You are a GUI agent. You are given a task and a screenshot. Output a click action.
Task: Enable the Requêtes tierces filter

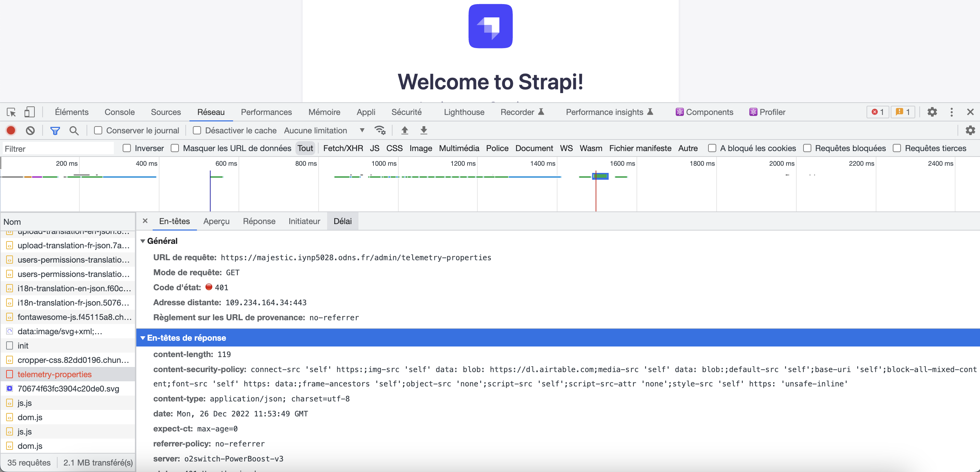898,148
